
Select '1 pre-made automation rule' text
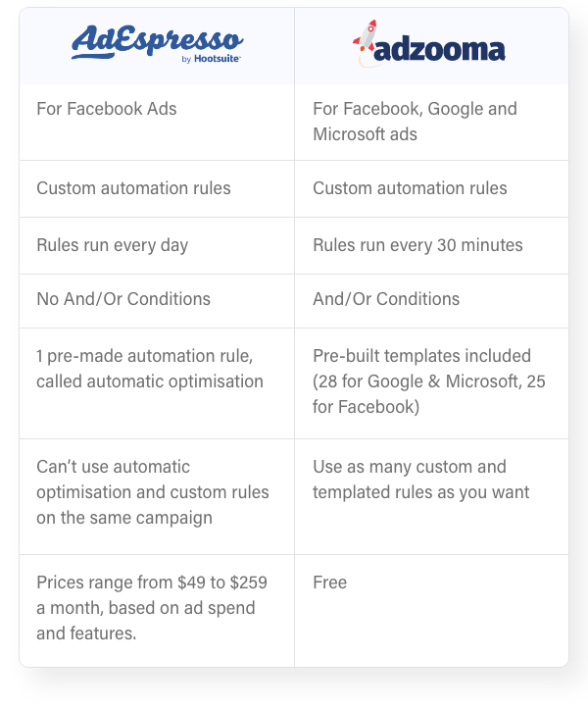tap(145, 356)
